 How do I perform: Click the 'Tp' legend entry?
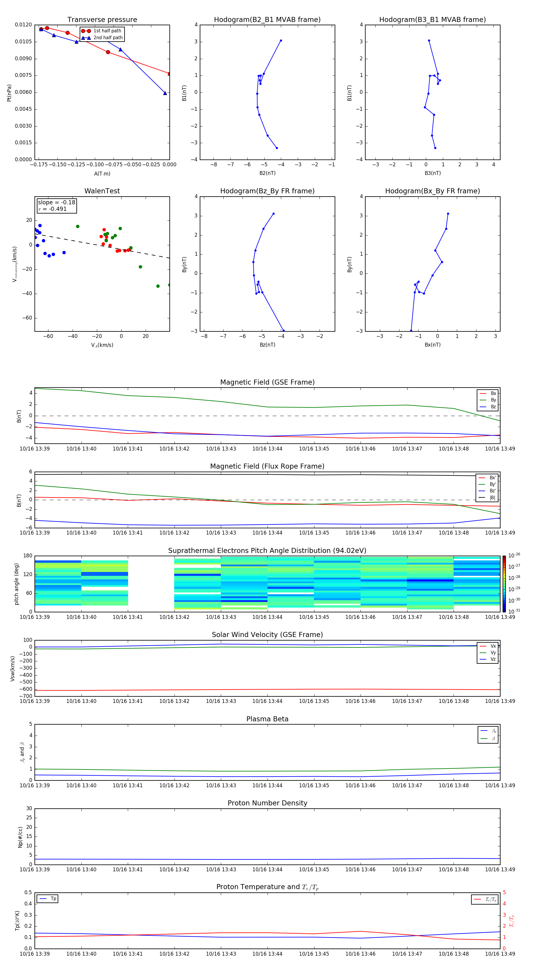48,899
